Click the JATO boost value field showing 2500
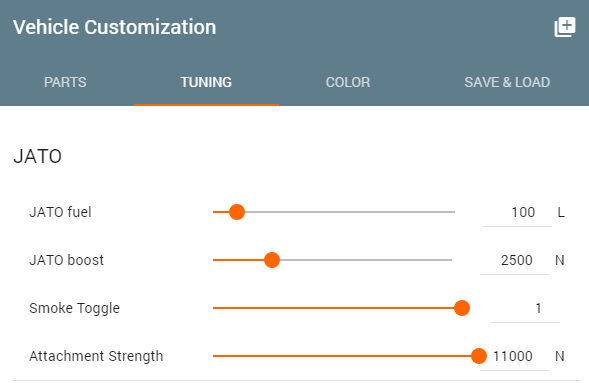Viewport: 589px width, 383px height. click(x=515, y=260)
